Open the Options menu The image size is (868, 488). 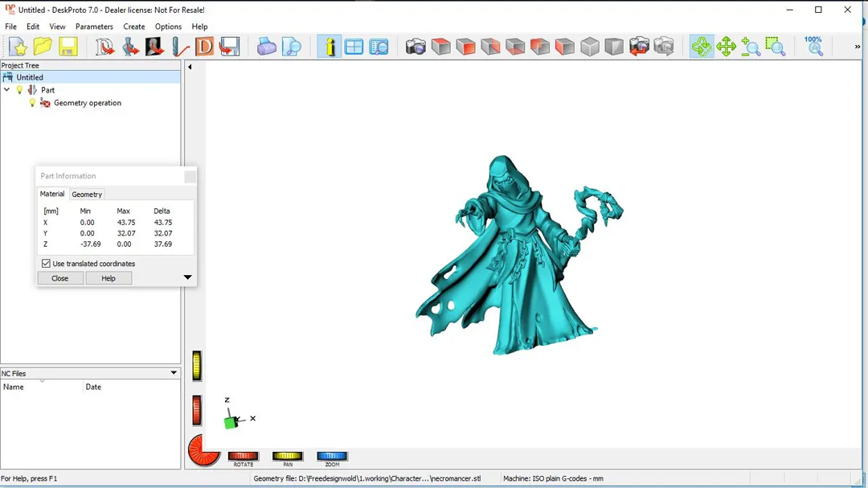168,27
